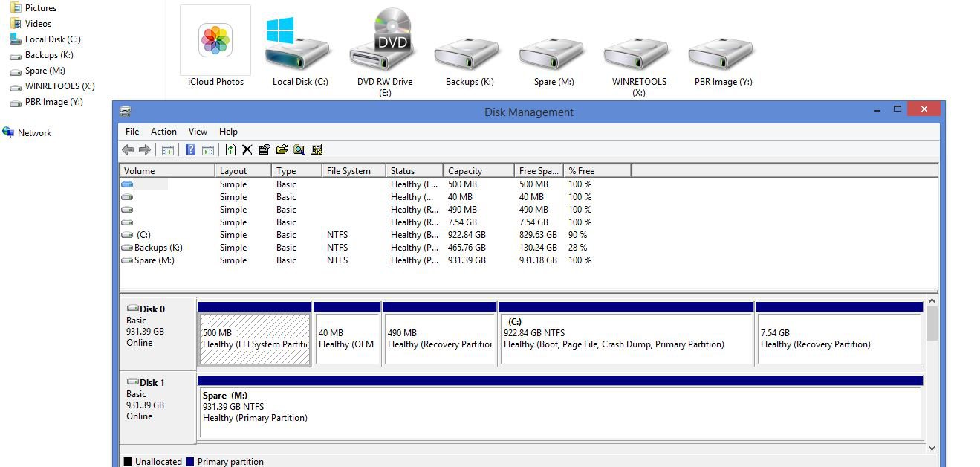Click the down arrow on the vertical scrollbar
This screenshot has width=980, height=467.
(x=932, y=448)
